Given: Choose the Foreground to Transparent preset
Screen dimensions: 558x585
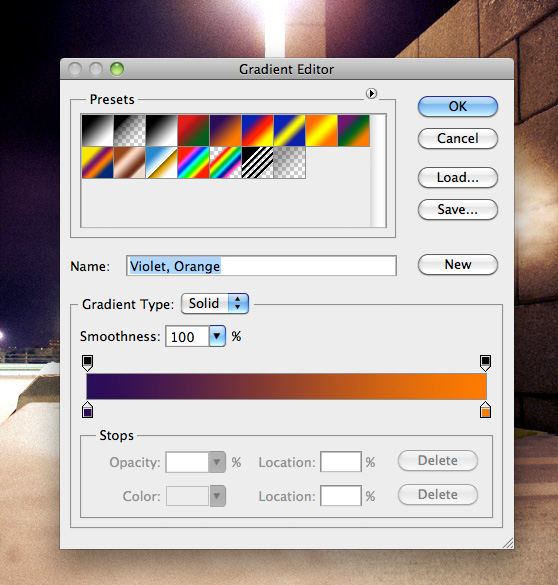Looking at the screenshot, I should 129,130.
